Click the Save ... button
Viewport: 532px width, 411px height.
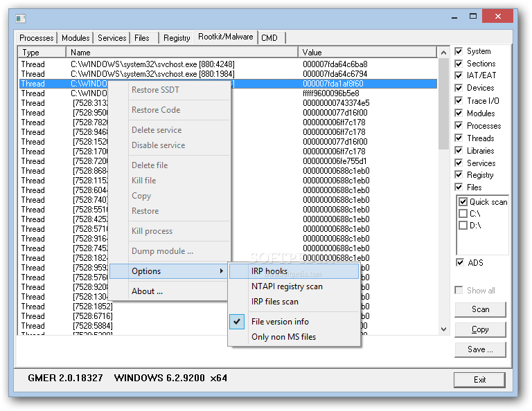click(x=480, y=349)
